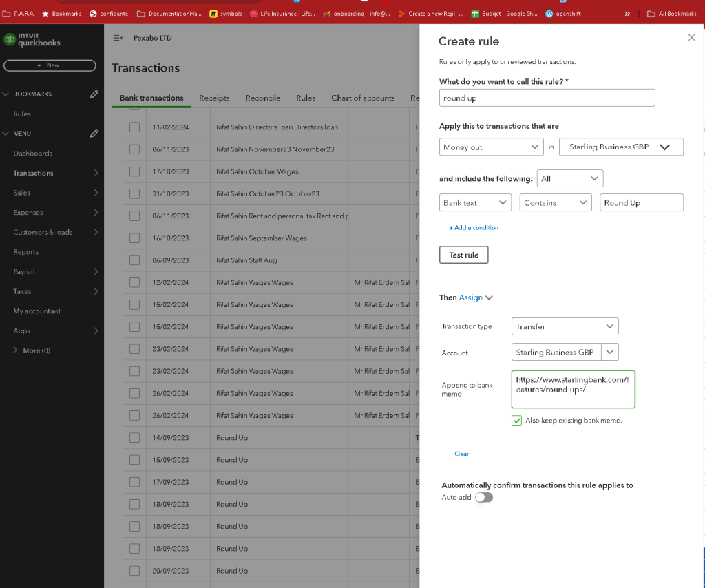The width and height of the screenshot is (705, 588).
Task: Open the Bookmarks star bookmark
Action: click(61, 14)
